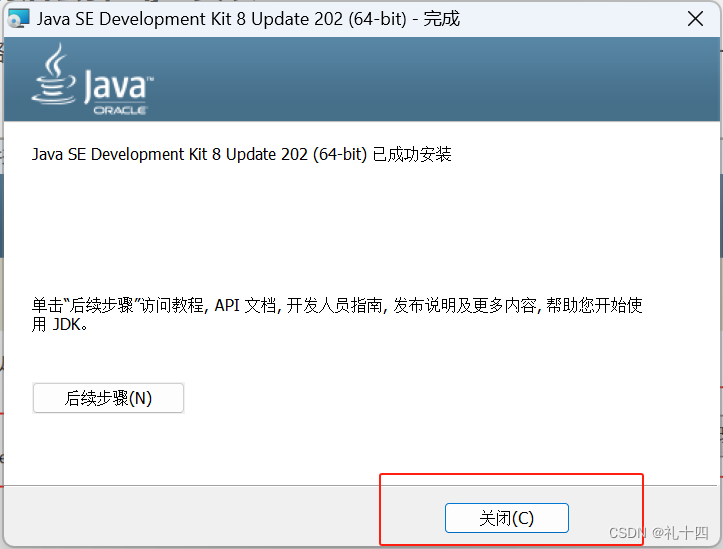Click the Java Oracle logo
This screenshot has height=549, width=723.
point(93,79)
